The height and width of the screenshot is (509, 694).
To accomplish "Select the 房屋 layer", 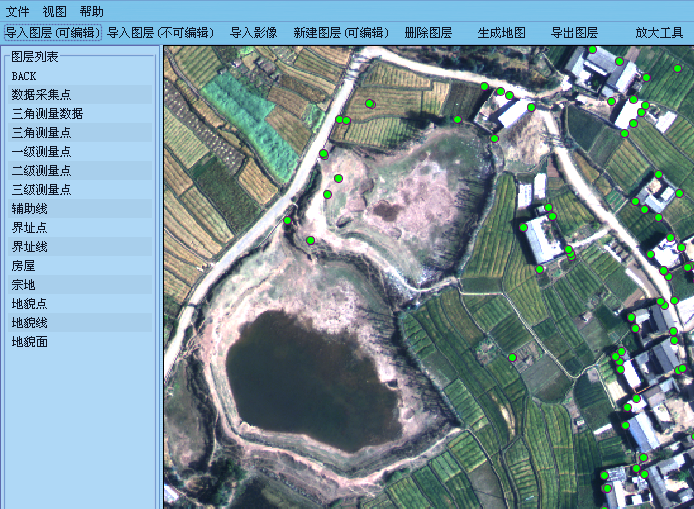I will 80,266.
